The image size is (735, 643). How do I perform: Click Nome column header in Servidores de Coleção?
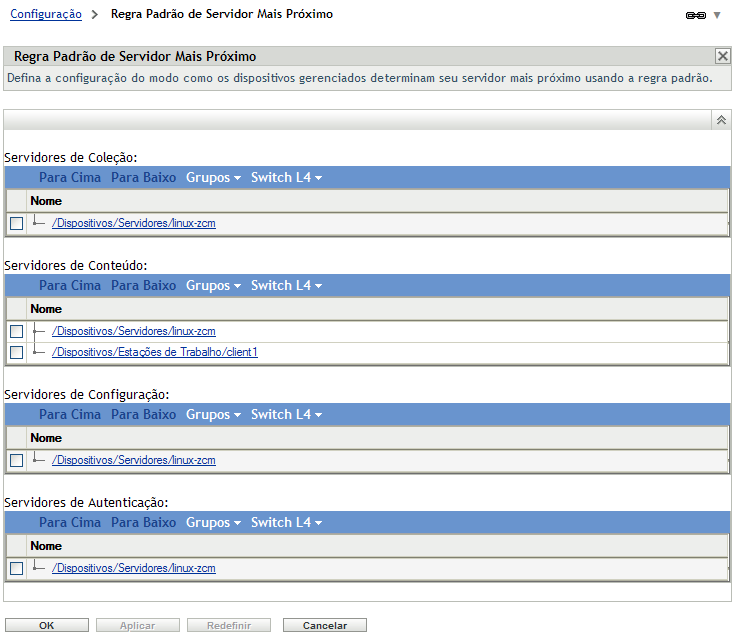click(x=46, y=201)
